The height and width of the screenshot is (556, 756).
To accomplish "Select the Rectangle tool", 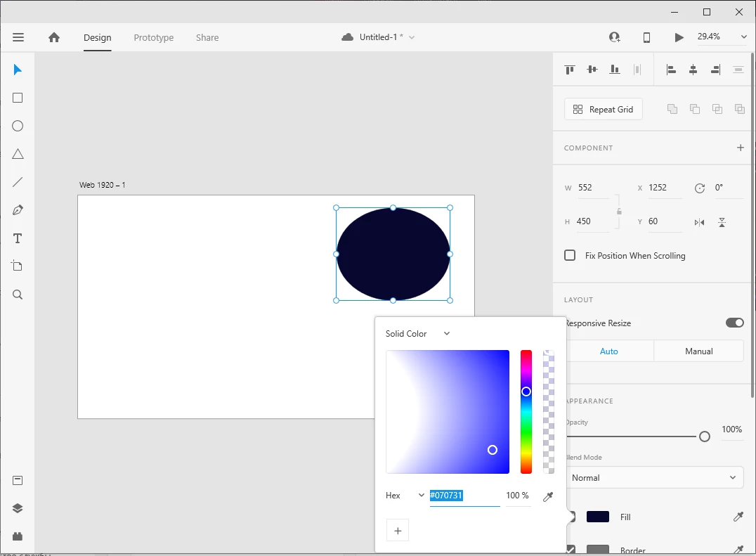I will coord(18,98).
